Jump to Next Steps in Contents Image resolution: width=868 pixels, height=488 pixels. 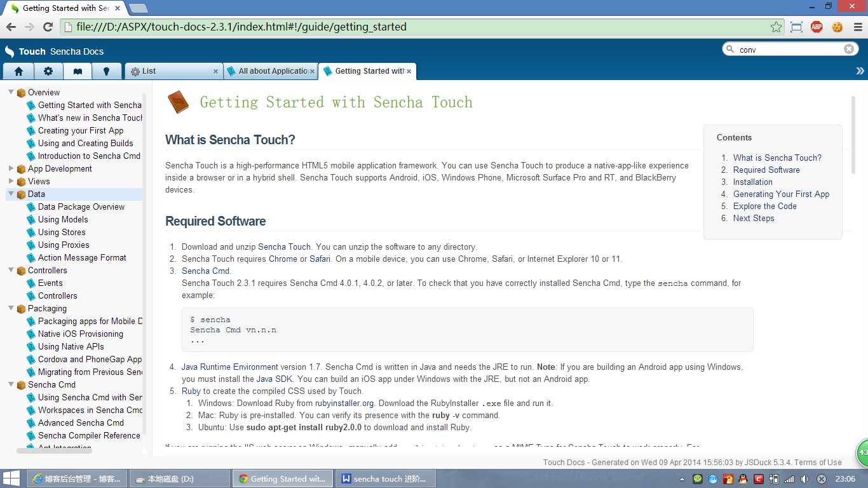754,218
